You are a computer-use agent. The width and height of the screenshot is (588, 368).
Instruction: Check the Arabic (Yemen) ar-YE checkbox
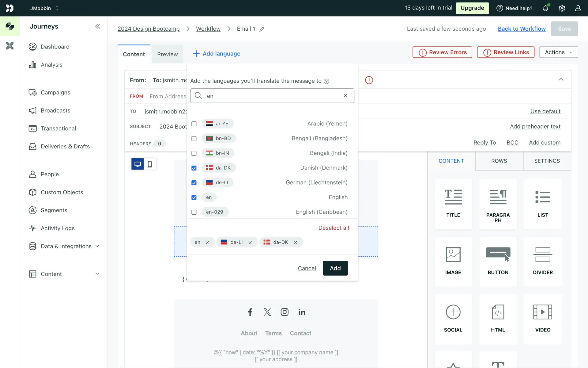point(194,124)
